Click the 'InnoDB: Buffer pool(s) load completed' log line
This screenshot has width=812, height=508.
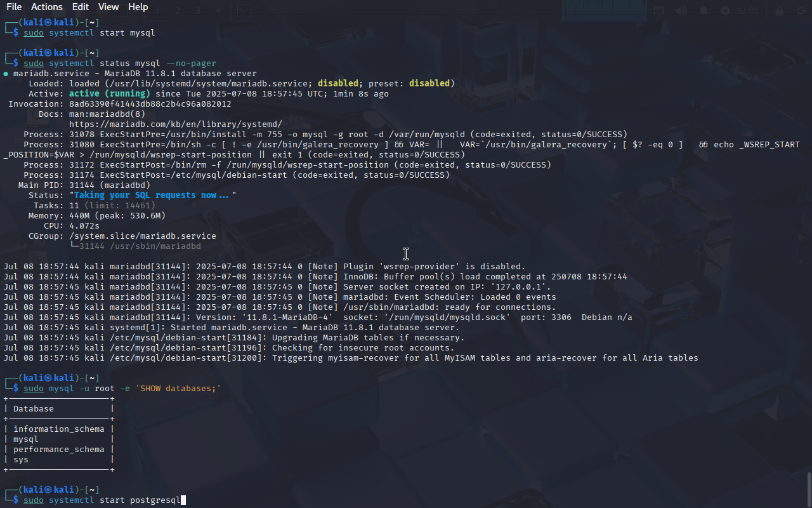tap(315, 277)
